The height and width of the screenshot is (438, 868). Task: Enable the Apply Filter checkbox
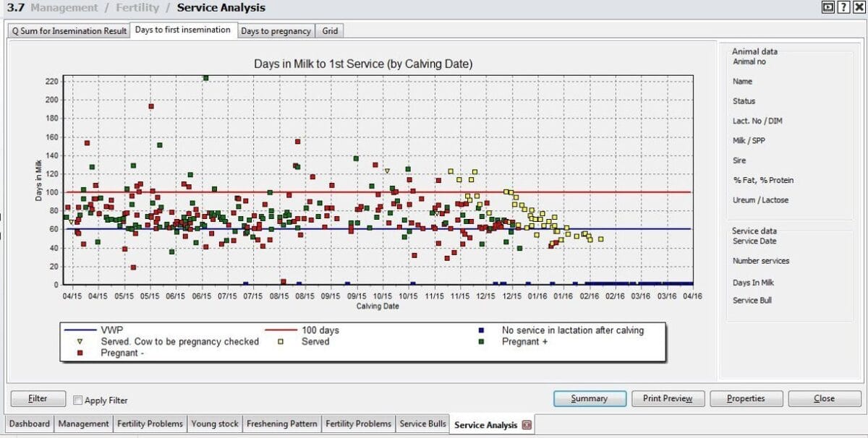tap(78, 400)
